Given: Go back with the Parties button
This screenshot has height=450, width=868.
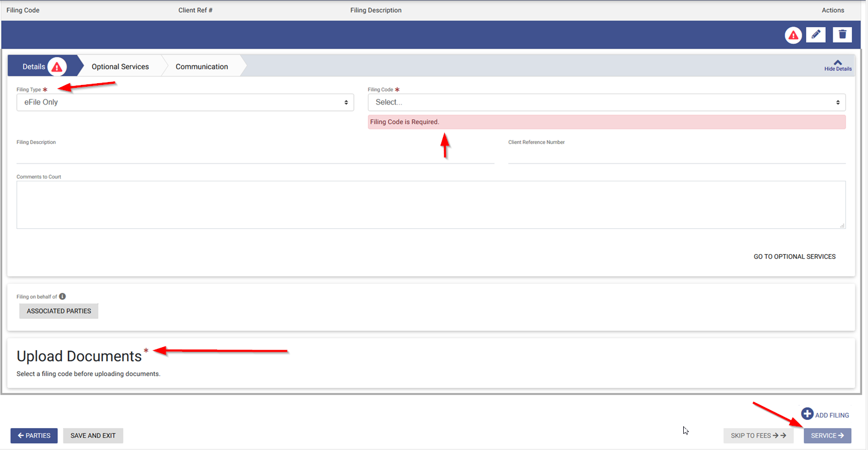Looking at the screenshot, I should click(x=34, y=436).
